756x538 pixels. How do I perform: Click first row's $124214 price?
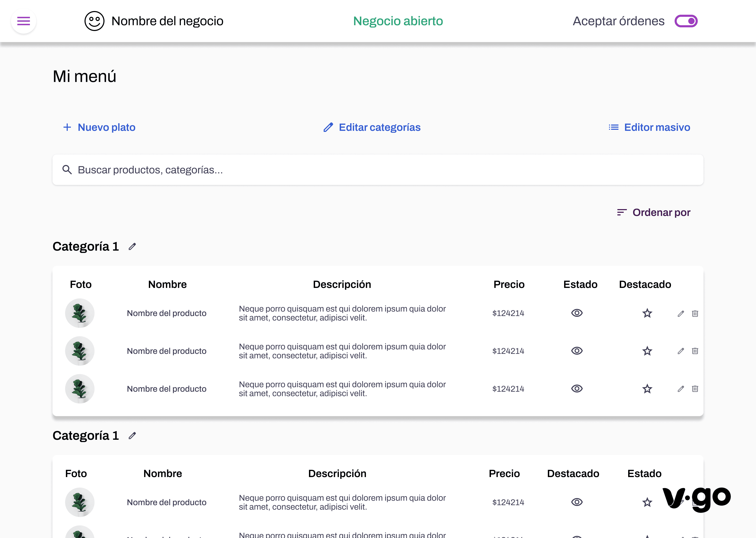pyautogui.click(x=508, y=313)
